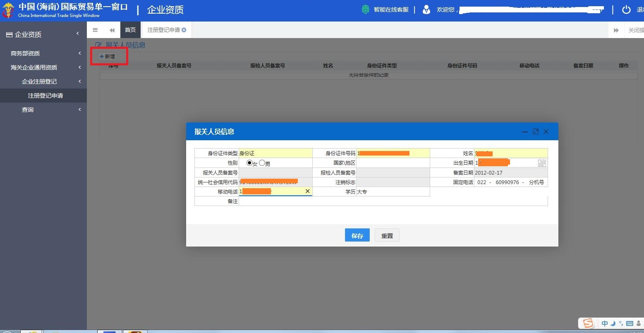
Task: Open the hamburger menu on the tab bar
Action: [95, 29]
